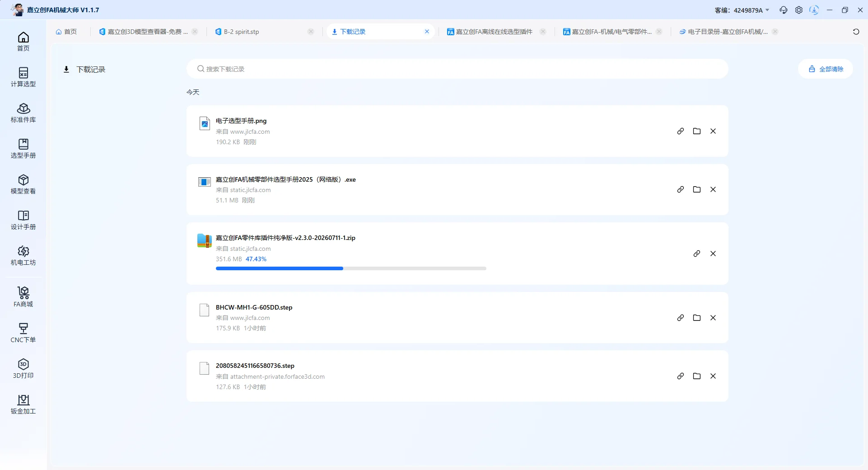Switch to 嘉立创FA离线在线选型插件 tab
Image resolution: width=868 pixels, height=470 pixels.
(x=490, y=32)
